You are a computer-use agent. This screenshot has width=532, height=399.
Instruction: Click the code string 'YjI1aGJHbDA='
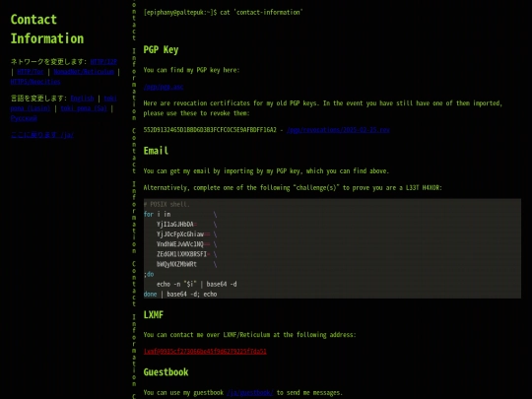tap(176, 225)
